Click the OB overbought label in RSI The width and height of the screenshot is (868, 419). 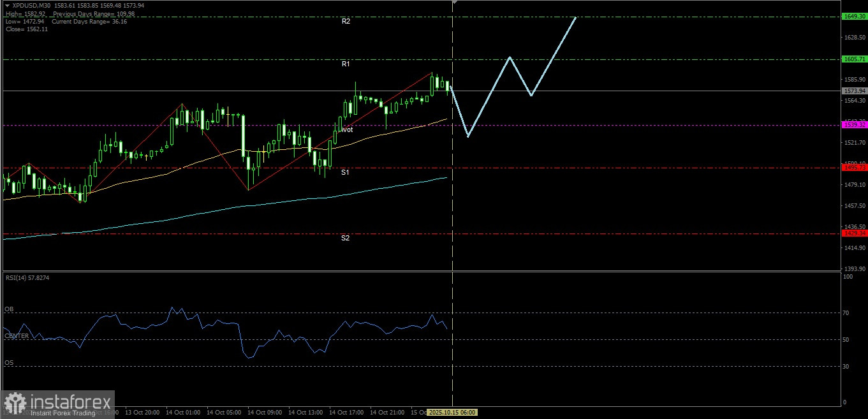pos(9,309)
